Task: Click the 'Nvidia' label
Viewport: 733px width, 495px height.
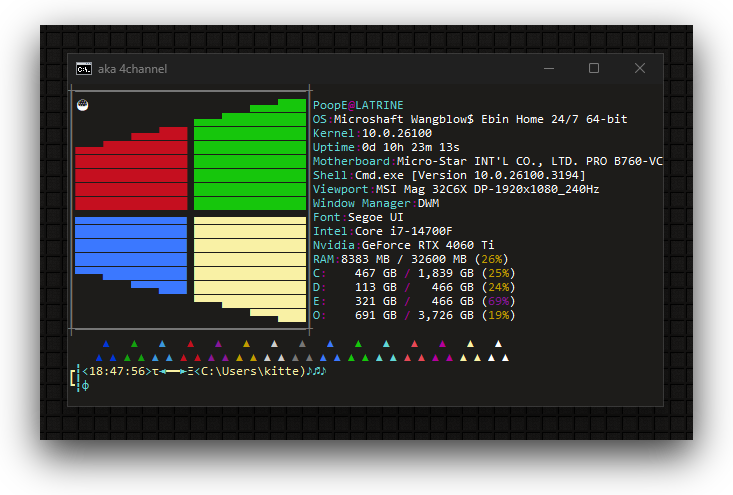Action: [x=333, y=245]
